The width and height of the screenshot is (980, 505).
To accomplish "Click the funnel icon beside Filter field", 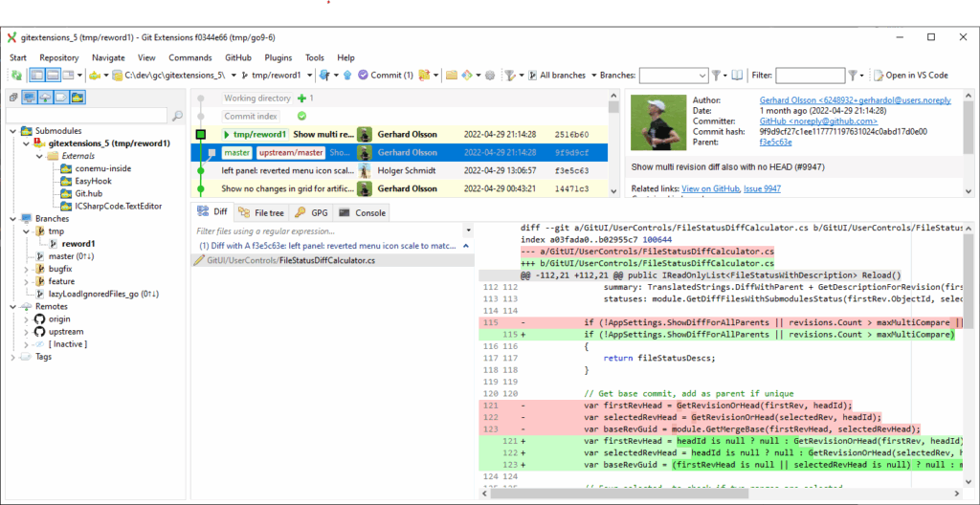I will point(853,75).
